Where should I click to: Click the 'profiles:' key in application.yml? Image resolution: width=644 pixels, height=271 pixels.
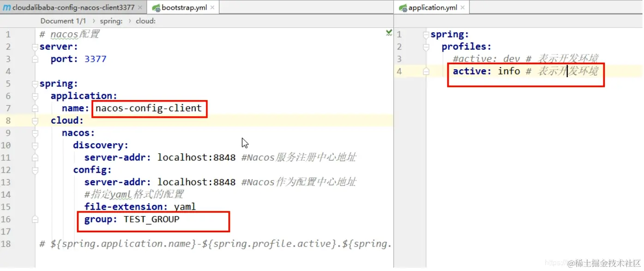click(x=467, y=47)
